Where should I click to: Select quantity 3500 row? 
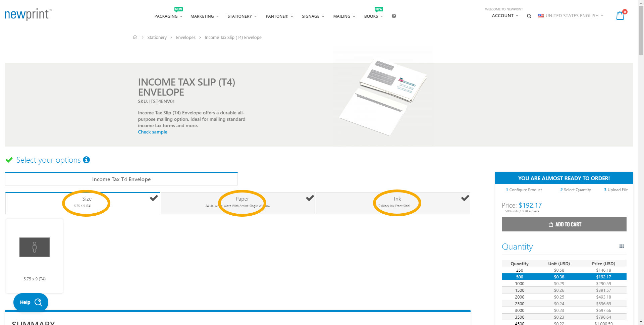point(564,317)
